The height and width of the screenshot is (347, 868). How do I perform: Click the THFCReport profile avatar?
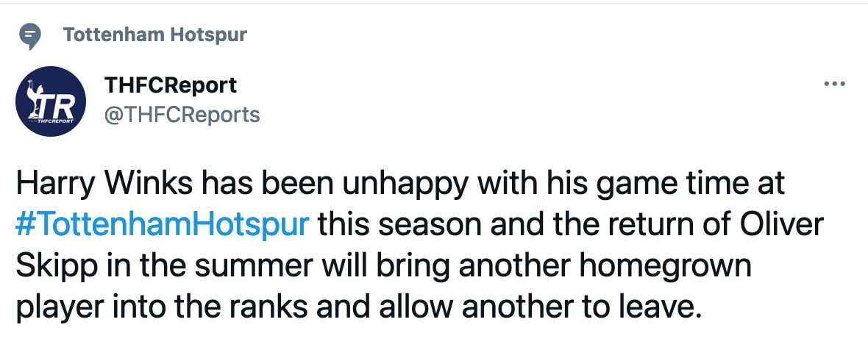pyautogui.click(x=51, y=101)
